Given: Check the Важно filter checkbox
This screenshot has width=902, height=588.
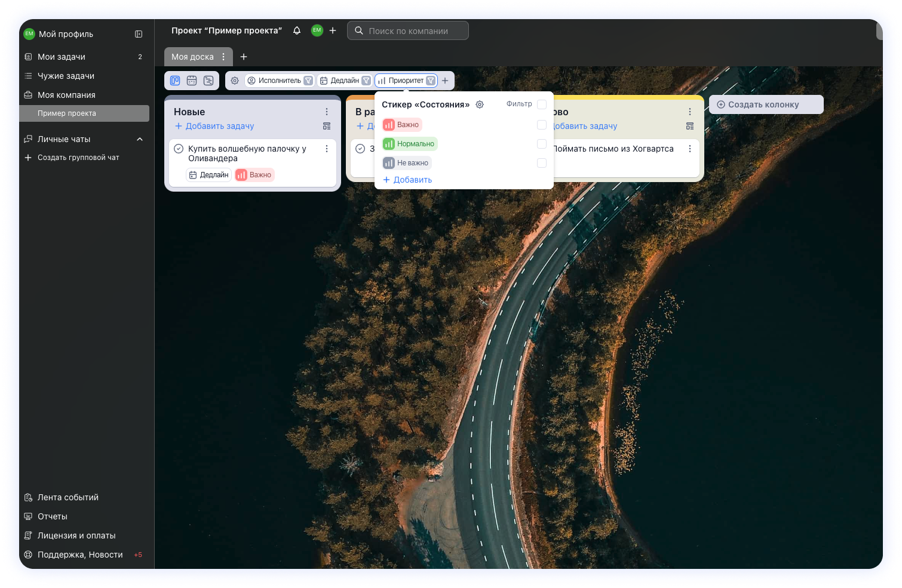Looking at the screenshot, I should point(542,125).
